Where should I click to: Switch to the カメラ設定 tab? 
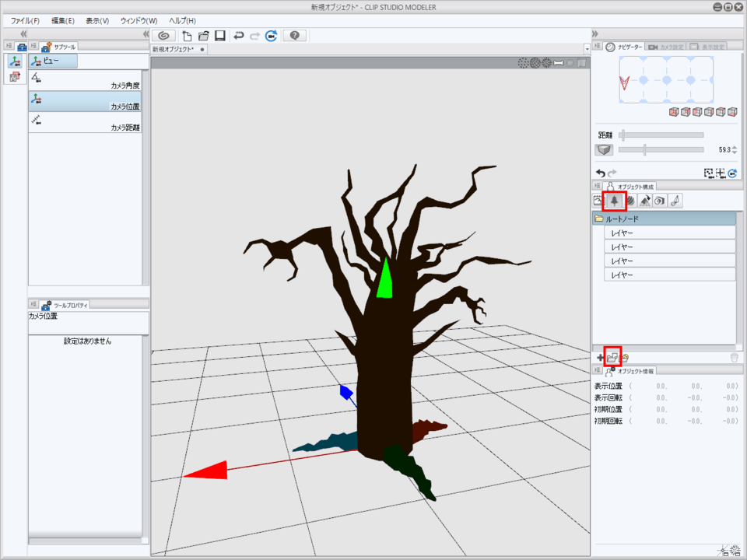pyautogui.click(x=666, y=47)
